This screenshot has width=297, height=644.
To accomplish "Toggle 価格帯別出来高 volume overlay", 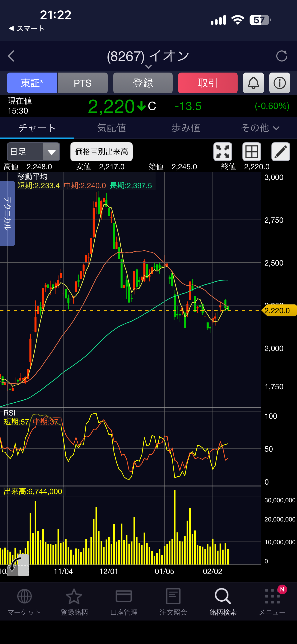I will pos(102,152).
